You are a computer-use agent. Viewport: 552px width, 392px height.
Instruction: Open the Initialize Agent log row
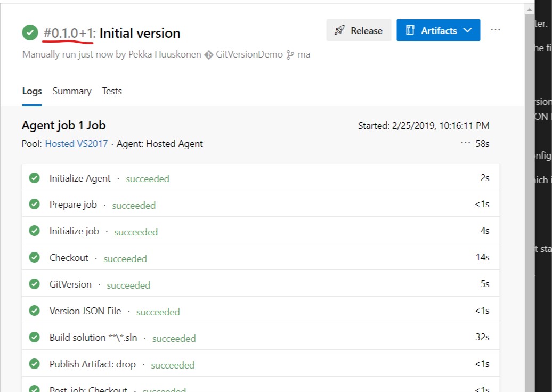pyautogui.click(x=261, y=177)
